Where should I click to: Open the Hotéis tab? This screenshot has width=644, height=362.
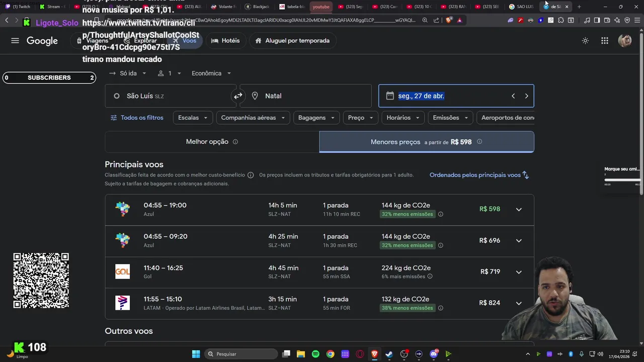(x=225, y=41)
